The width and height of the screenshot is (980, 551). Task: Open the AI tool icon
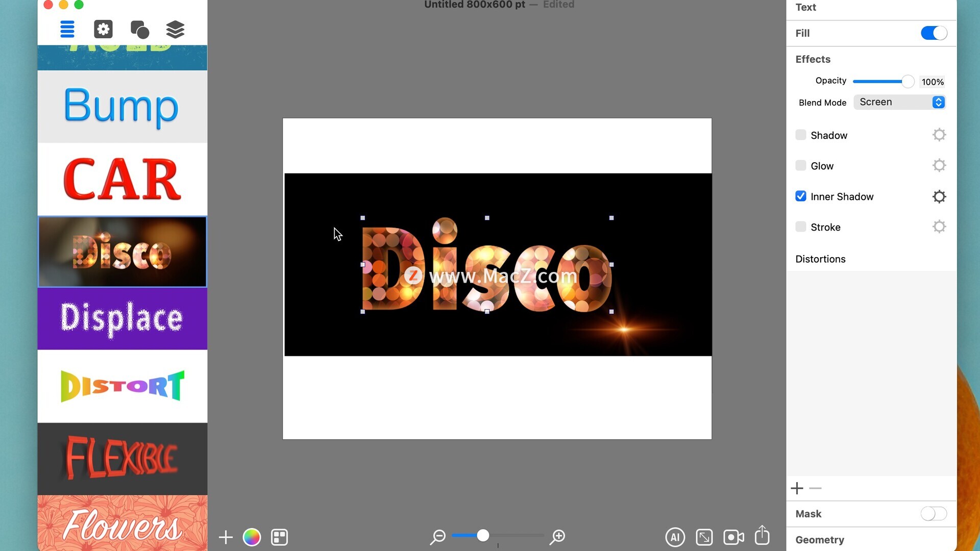click(675, 537)
